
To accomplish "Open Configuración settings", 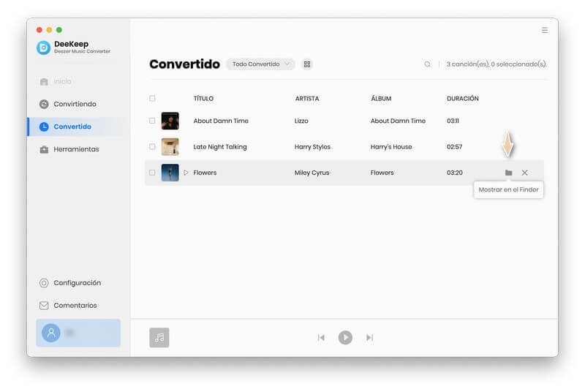I will [77, 283].
